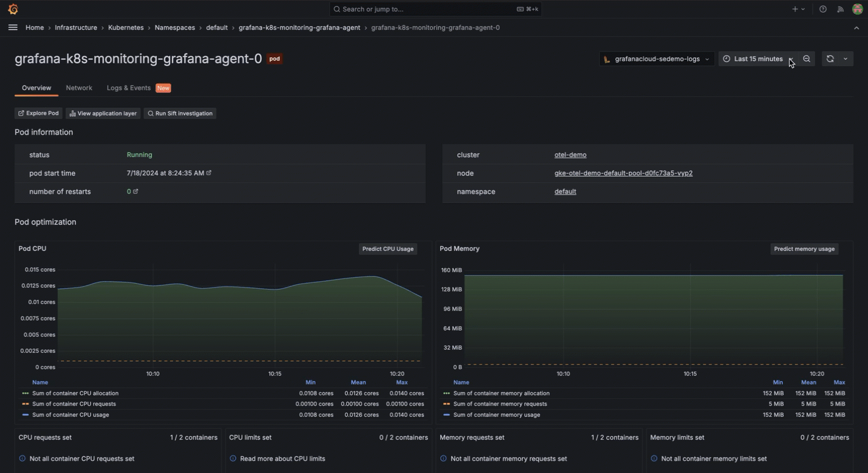Screen dimensions: 868x473
Task: Switch to the Overview tab
Action: pos(36,88)
